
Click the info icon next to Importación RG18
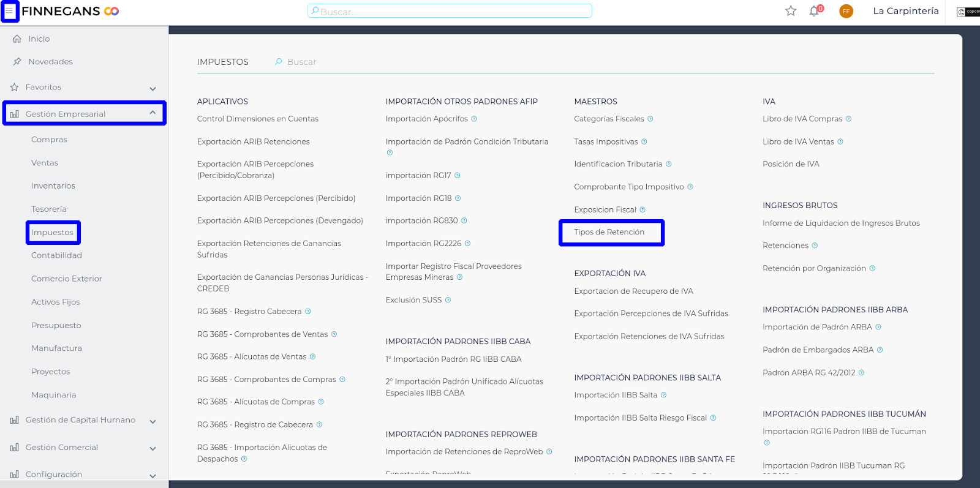tap(458, 198)
